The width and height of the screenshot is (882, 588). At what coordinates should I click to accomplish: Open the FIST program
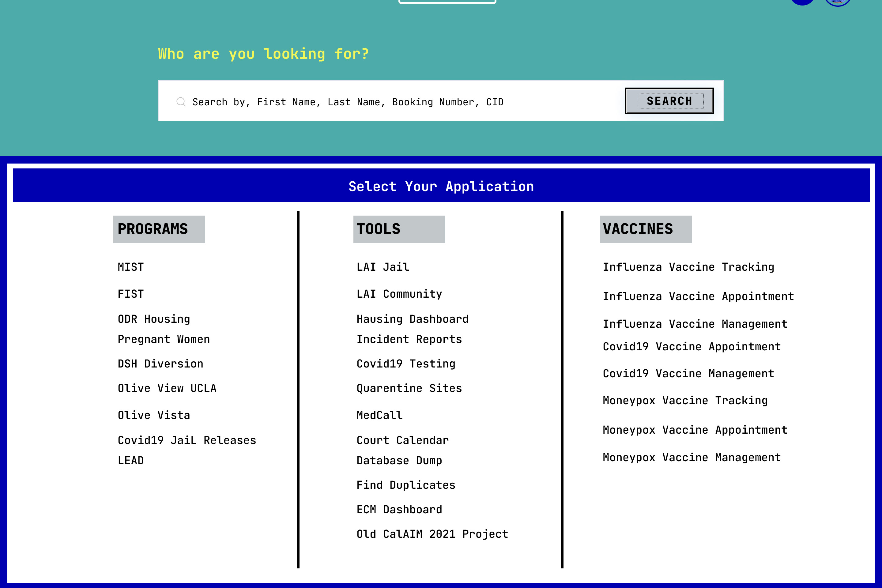coord(130,294)
